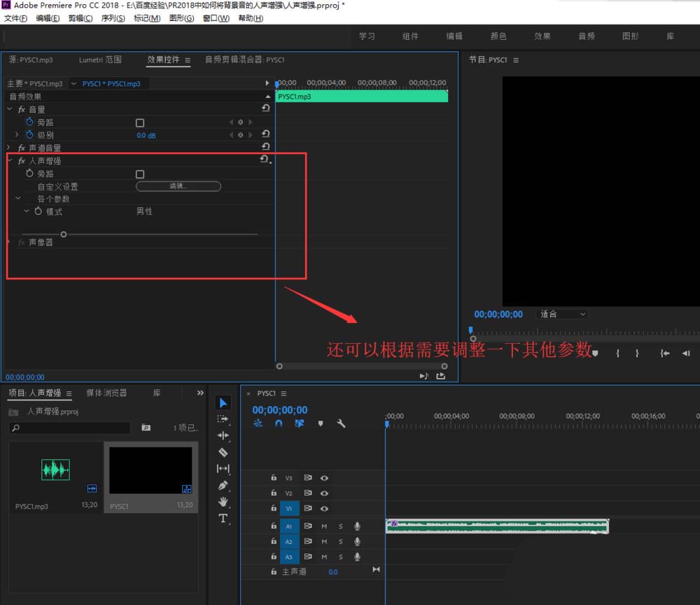
Task: Click the 主声道 0.0 value
Action: [333, 572]
